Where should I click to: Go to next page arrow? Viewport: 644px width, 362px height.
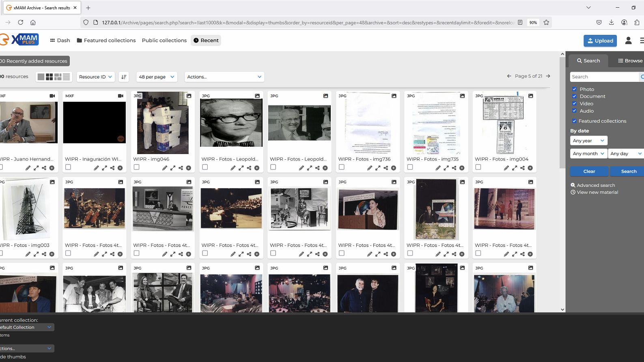pyautogui.click(x=548, y=76)
